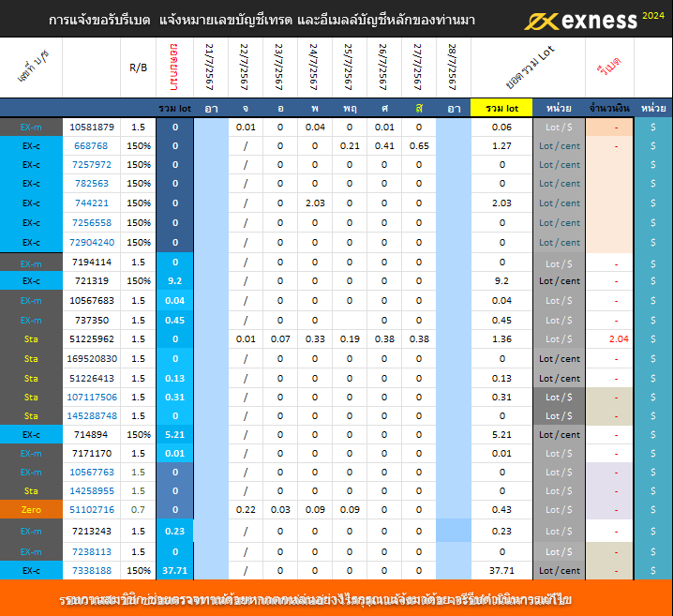This screenshot has height=616, width=673.
Task: Select the date header 28/7/2567
Action: point(452,67)
